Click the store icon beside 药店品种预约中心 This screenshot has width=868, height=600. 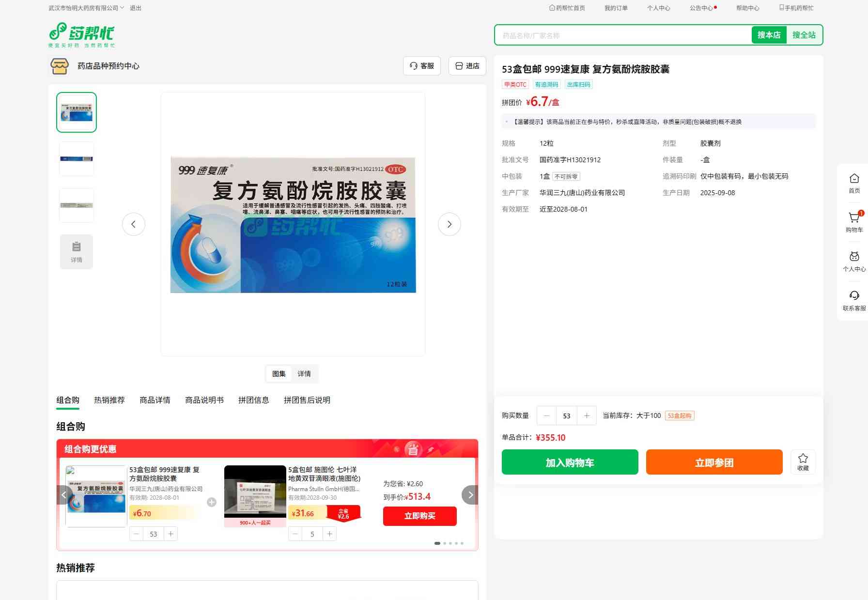coord(60,66)
